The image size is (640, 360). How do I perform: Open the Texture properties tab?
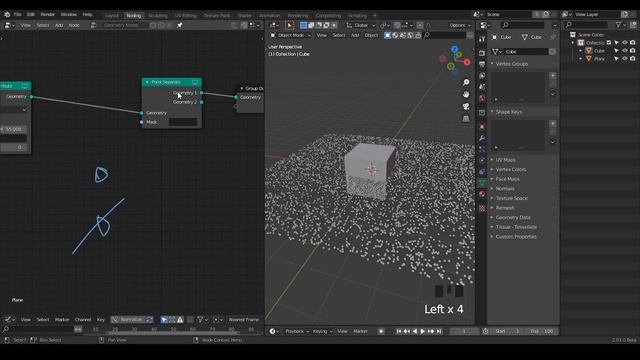pos(482,209)
